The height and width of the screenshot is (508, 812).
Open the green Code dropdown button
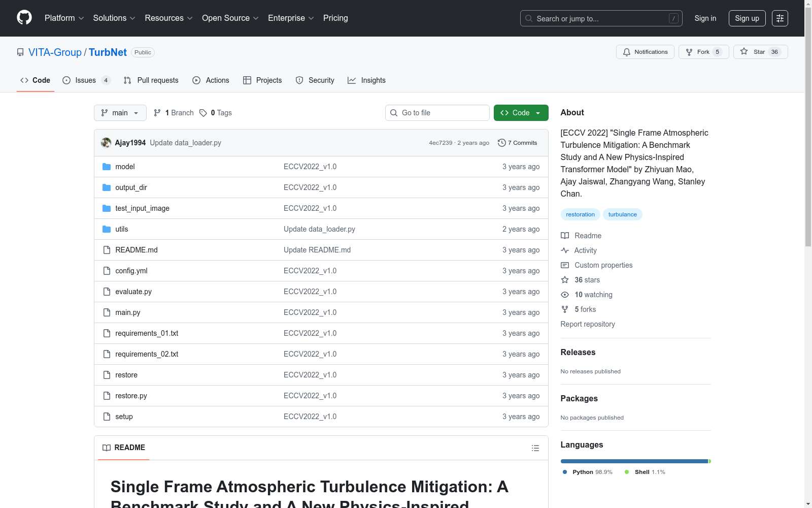click(521, 113)
